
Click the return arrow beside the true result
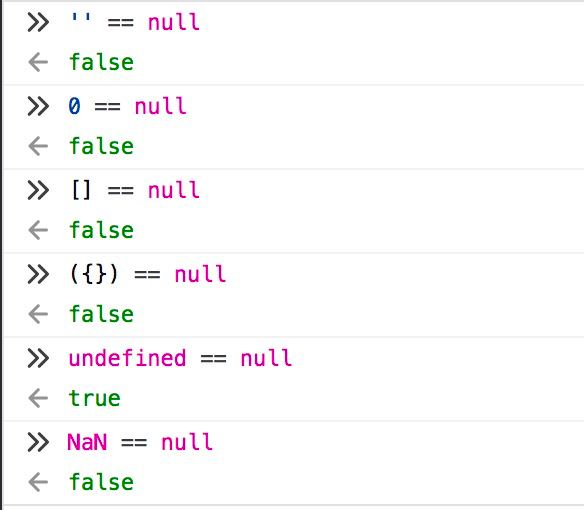coord(38,398)
